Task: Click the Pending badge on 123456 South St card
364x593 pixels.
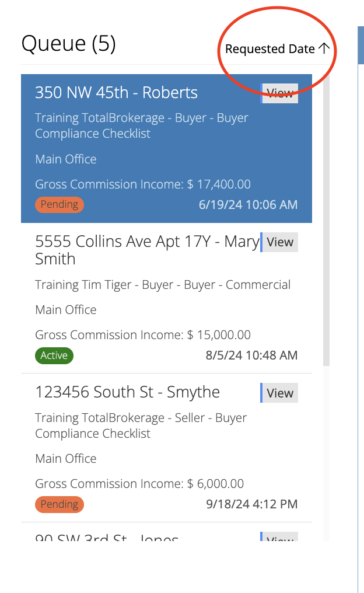Action: pyautogui.click(x=60, y=504)
